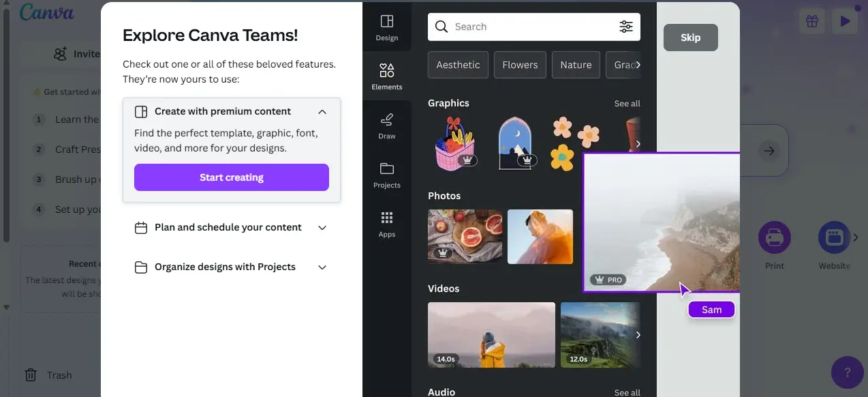Select the 14.0s yellow coat video
868x397 pixels.
491,335
